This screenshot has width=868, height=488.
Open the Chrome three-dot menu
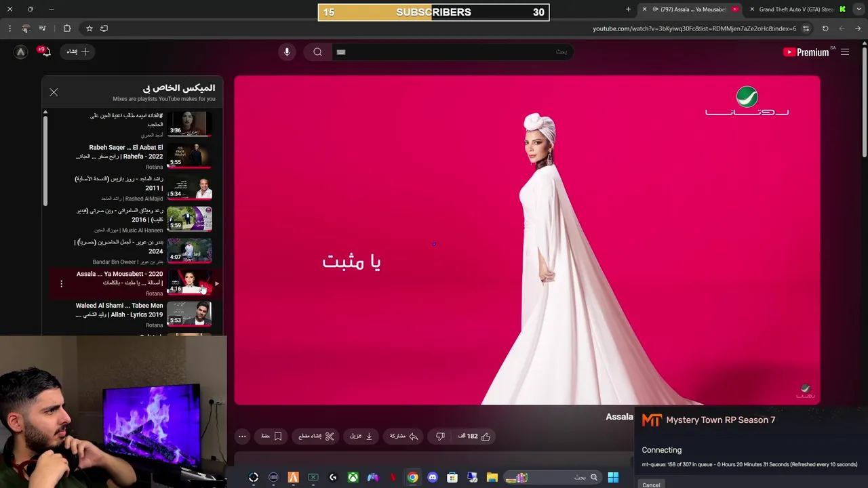[x=9, y=28]
